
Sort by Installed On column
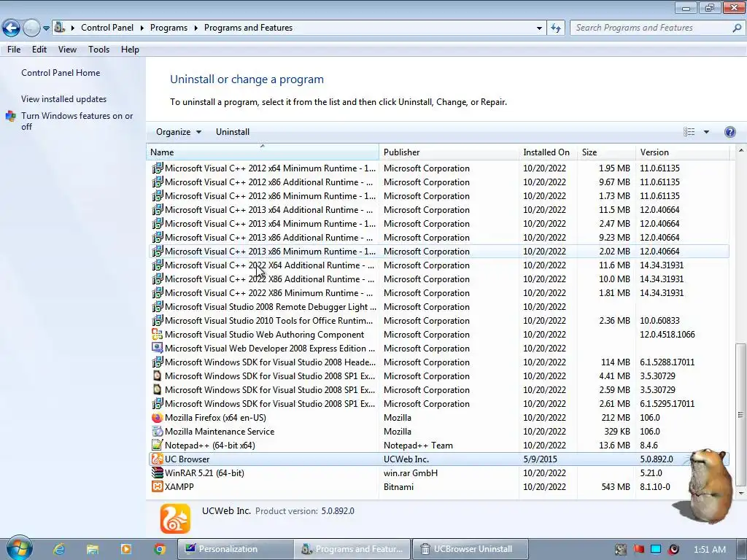548,152
